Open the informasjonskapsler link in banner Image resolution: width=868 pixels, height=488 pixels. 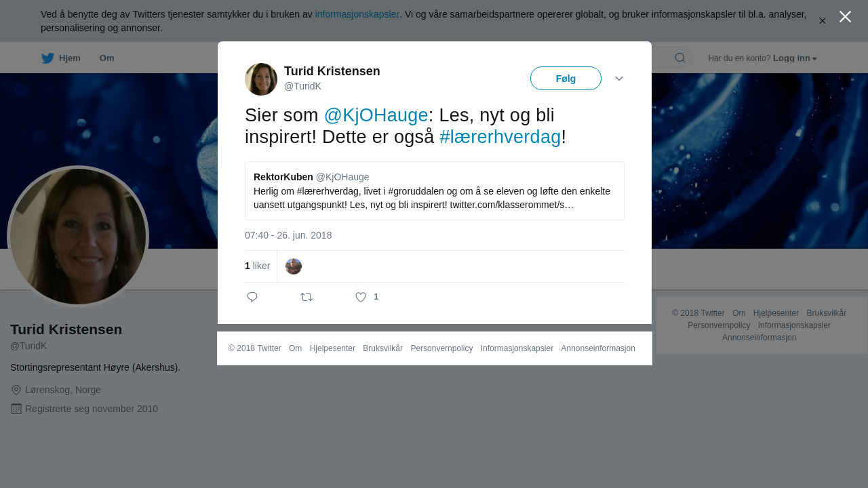[x=357, y=14]
